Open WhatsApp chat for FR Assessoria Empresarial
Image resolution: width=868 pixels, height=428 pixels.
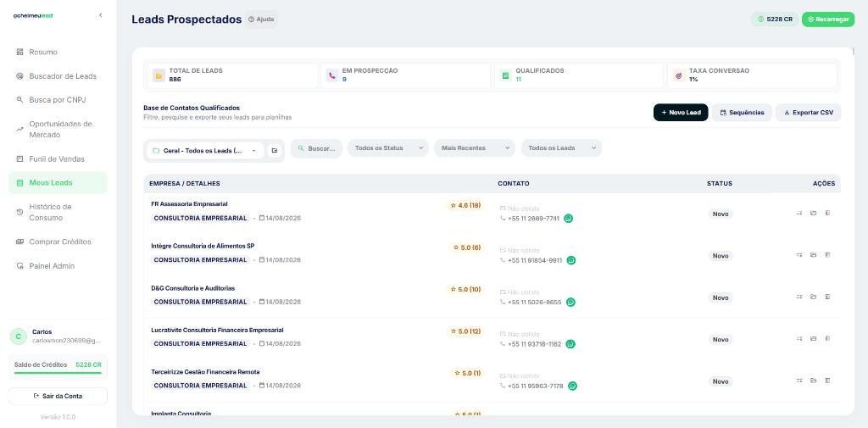coord(569,219)
